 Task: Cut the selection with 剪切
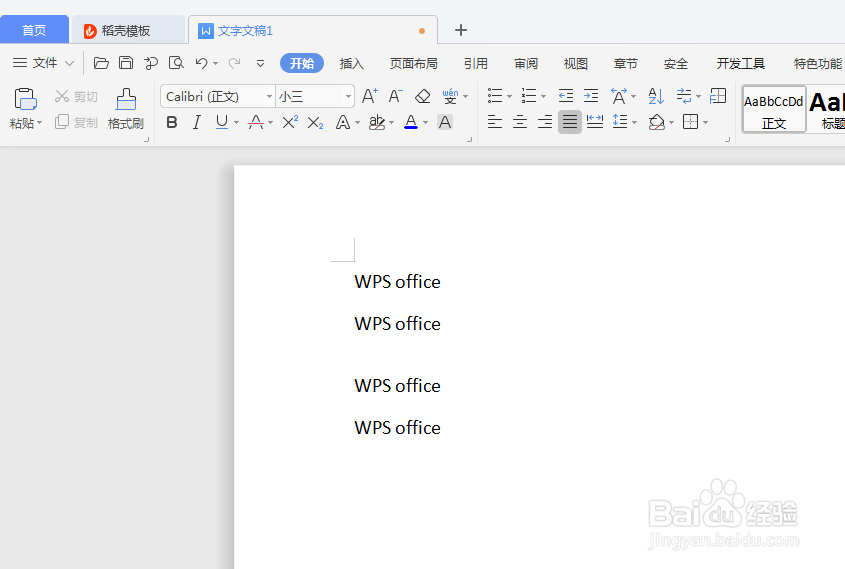(x=76, y=96)
